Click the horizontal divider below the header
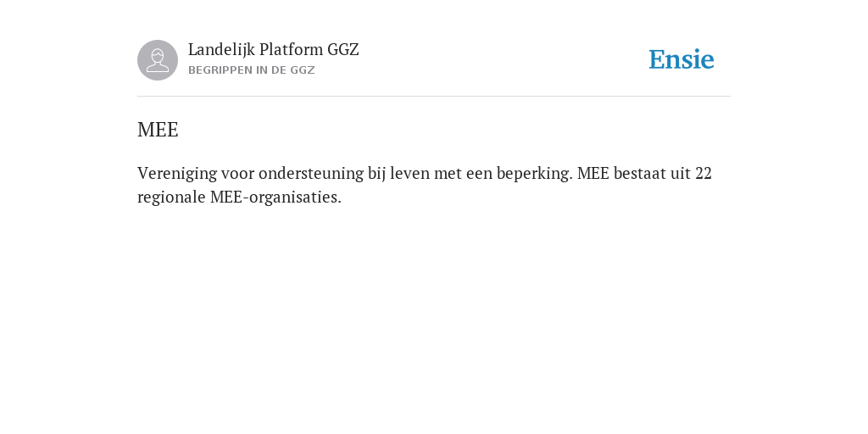The height and width of the screenshot is (434, 868). tap(434, 97)
